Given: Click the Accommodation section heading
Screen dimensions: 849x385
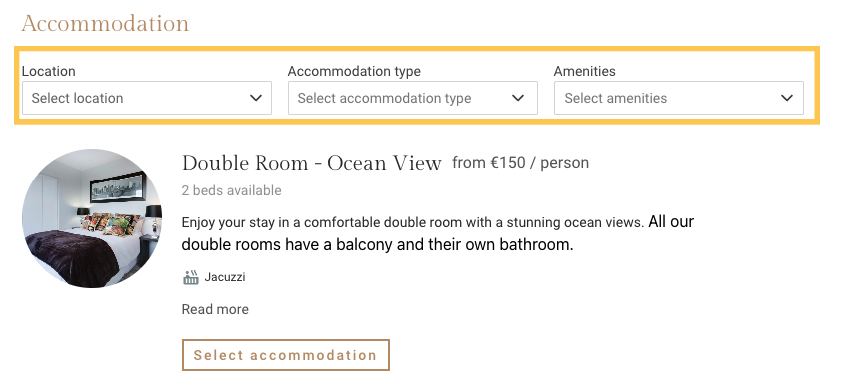Looking at the screenshot, I should click(105, 23).
